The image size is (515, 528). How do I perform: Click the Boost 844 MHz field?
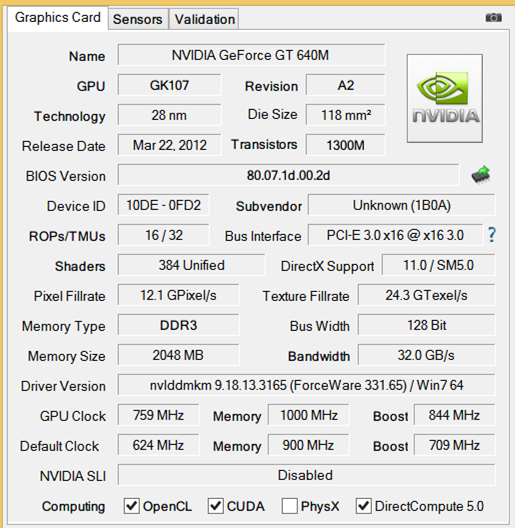454,415
